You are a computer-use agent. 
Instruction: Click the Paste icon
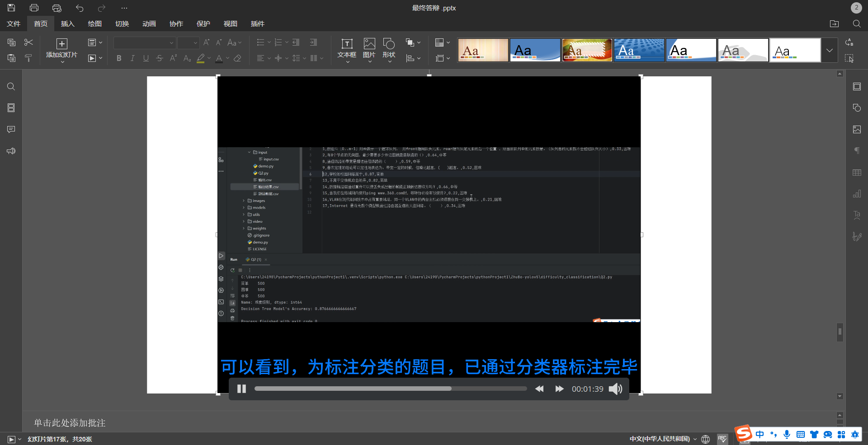tap(12, 58)
